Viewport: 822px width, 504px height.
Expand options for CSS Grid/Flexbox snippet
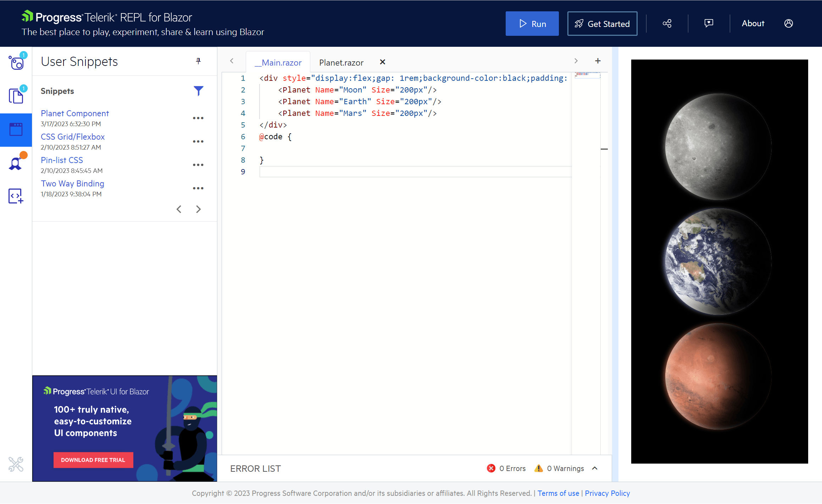199,141
